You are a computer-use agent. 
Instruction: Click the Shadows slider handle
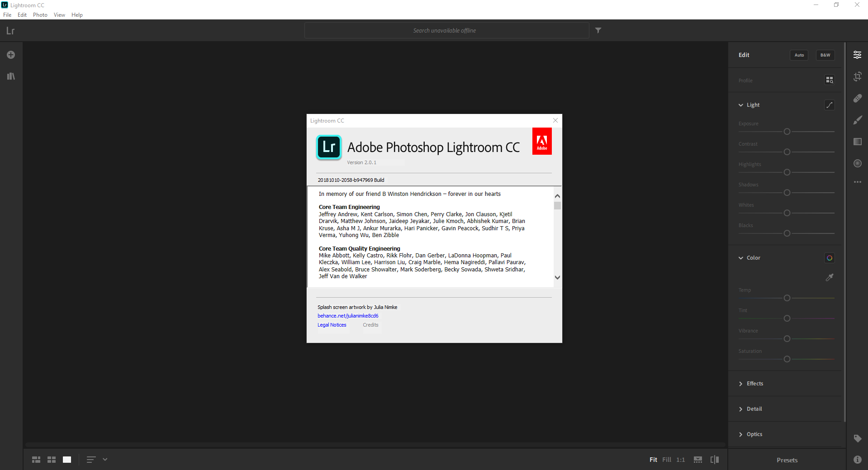pyautogui.click(x=787, y=193)
